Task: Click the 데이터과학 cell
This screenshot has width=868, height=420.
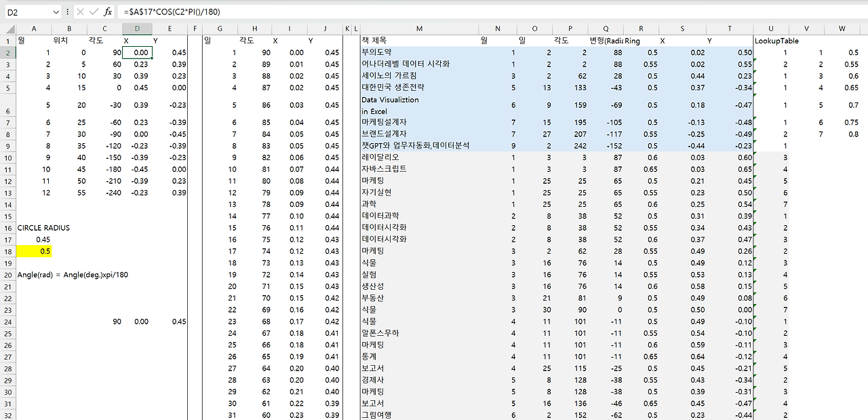Action: [419, 216]
